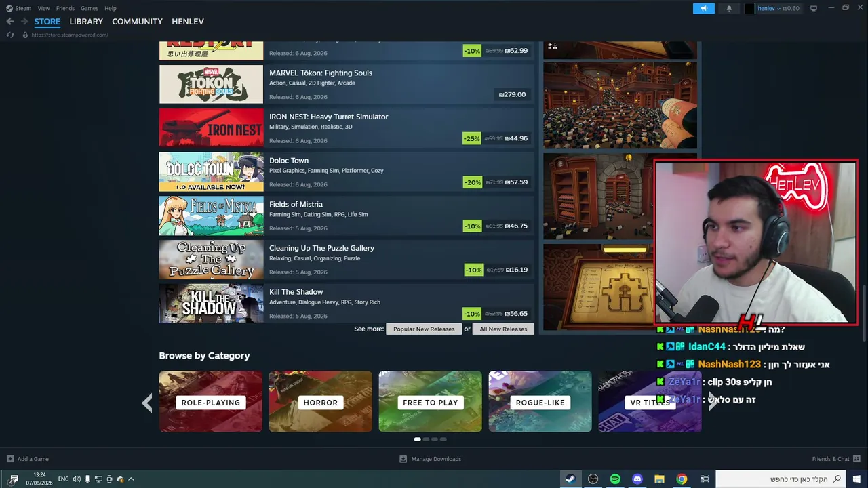Click the -20% discount badge on Doloc Town
Viewport: 868px width, 488px height.
[x=472, y=182]
